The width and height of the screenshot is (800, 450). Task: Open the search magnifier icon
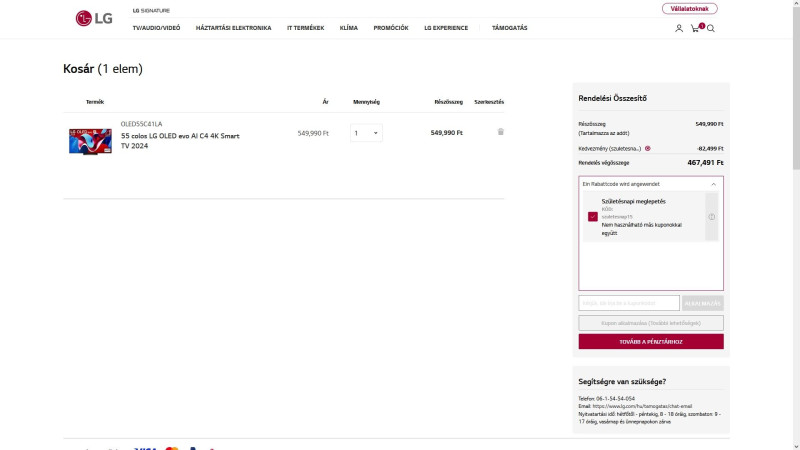pos(711,29)
